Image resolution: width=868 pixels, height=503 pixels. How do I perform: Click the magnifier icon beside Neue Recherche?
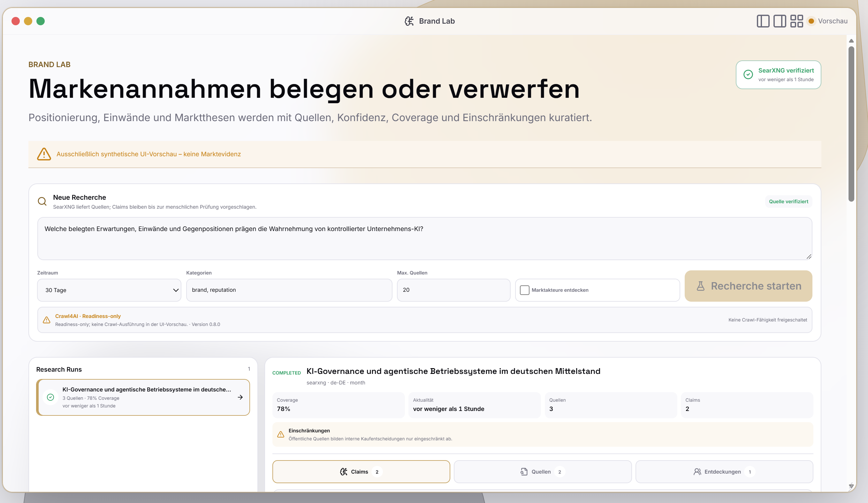42,201
